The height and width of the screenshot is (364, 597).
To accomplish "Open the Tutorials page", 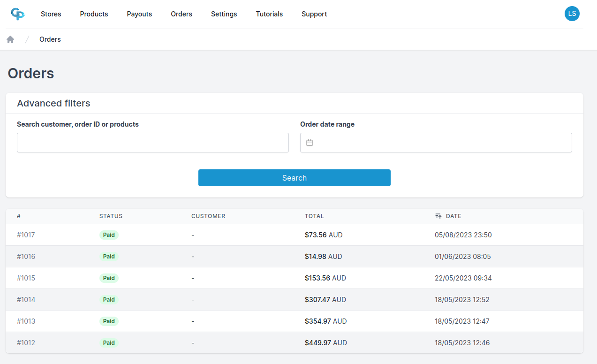I will [269, 14].
